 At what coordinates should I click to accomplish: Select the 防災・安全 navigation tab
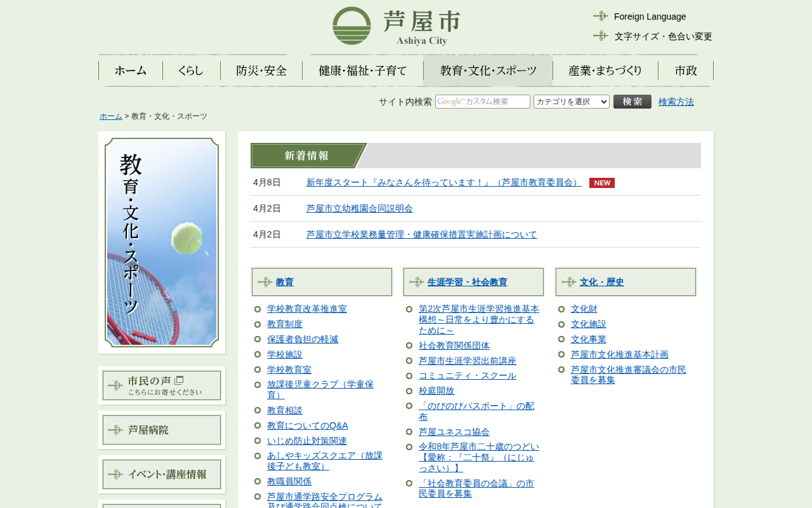tap(261, 70)
